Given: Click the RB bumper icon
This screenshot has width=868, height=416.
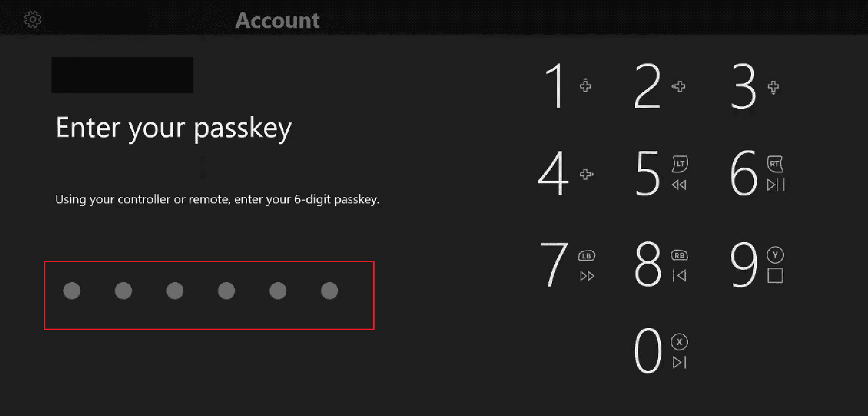Looking at the screenshot, I should click(x=680, y=256).
